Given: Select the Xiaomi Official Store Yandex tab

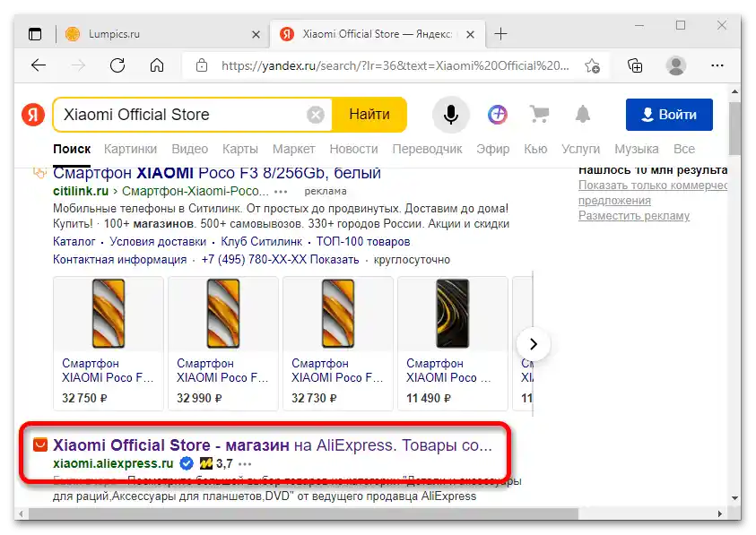Looking at the screenshot, I should pyautogui.click(x=377, y=34).
